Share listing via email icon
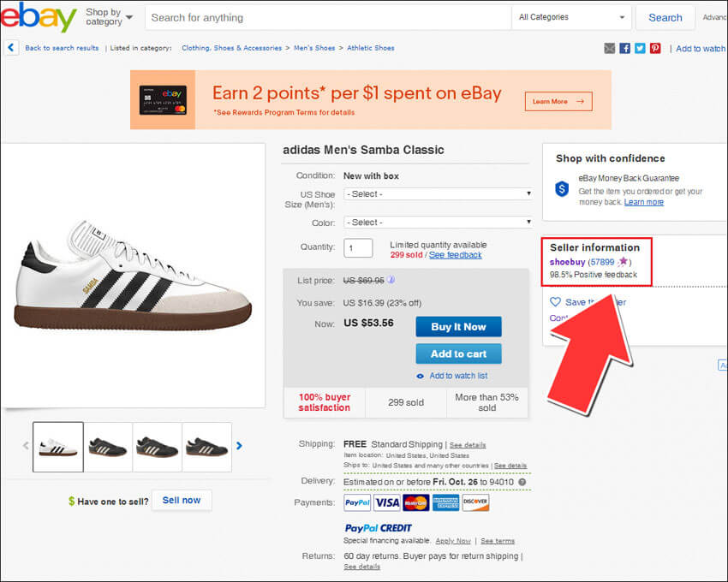The image size is (728, 582). pos(610,48)
